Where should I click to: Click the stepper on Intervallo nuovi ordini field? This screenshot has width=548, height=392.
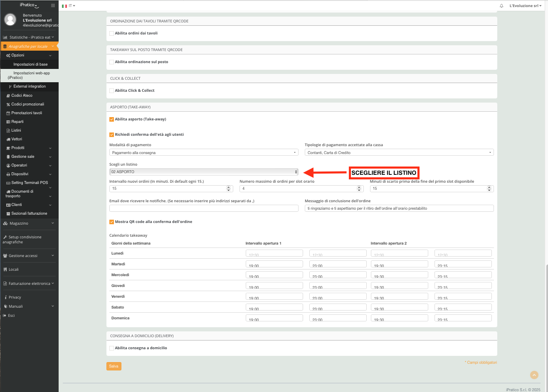click(x=229, y=189)
